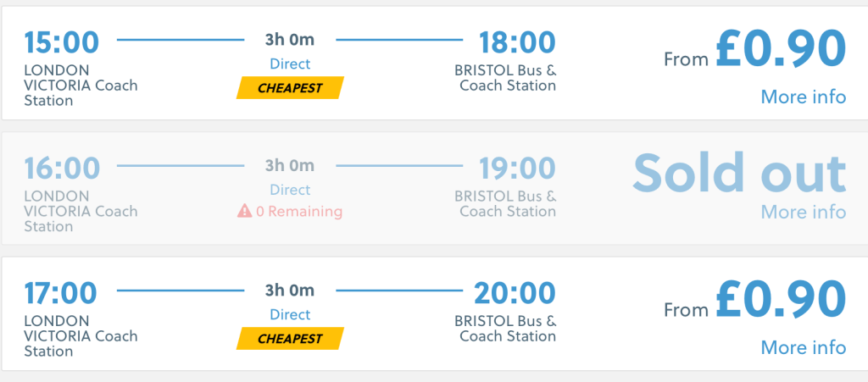Screen dimensions: 868x382
Task: Click the CHEAPEST badge on 15:00 journey
Action: click(x=290, y=87)
